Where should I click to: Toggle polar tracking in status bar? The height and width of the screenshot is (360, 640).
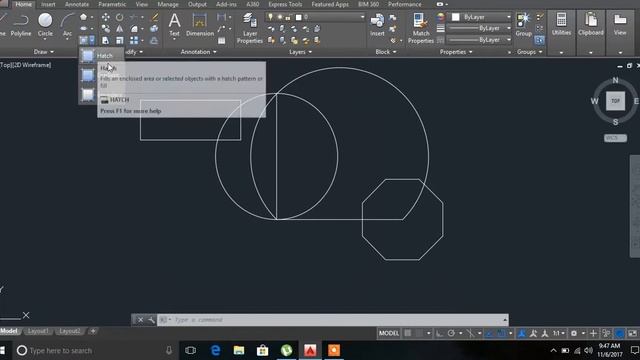point(451,333)
